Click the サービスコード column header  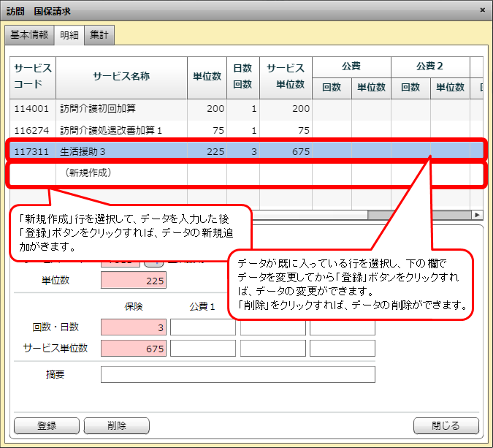coord(32,76)
